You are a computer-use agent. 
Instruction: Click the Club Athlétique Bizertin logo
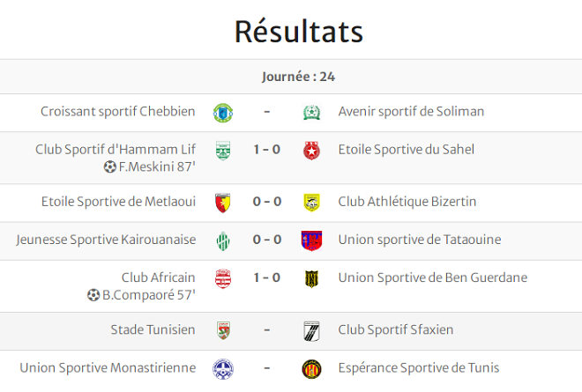tap(311, 203)
